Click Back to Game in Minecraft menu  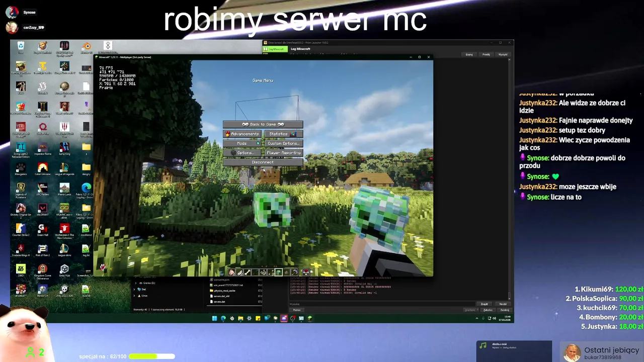click(x=263, y=124)
